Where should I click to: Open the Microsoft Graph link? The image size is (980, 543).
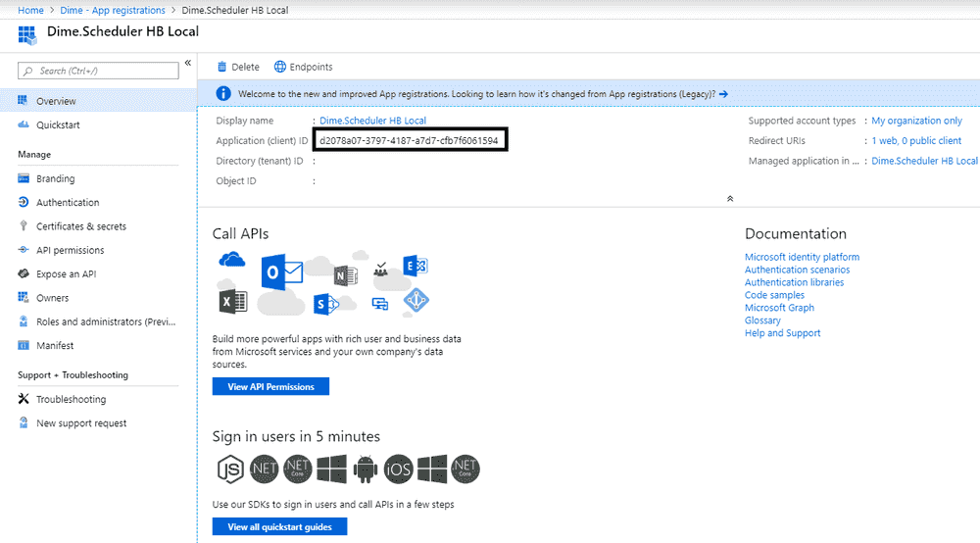point(779,308)
